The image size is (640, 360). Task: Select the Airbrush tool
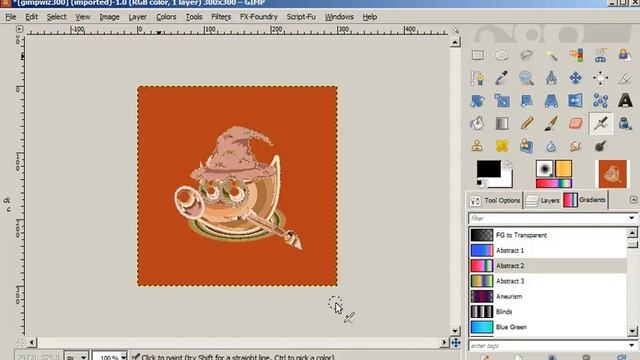(600, 123)
